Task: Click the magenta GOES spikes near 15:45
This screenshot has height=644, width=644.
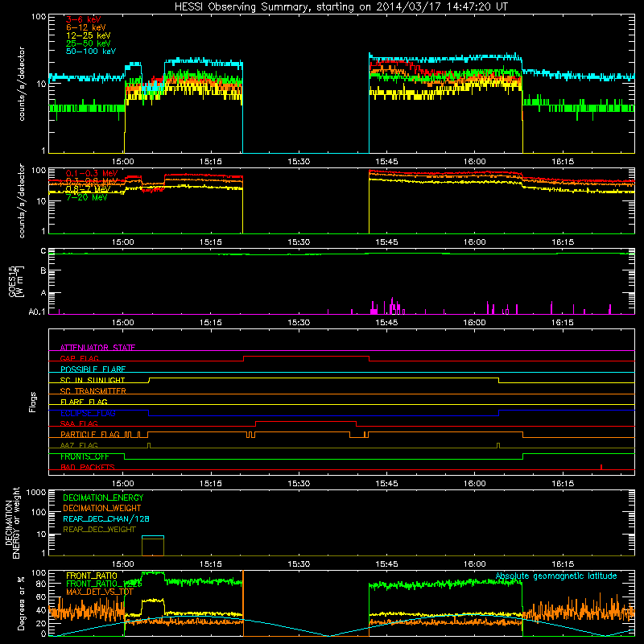Action: pyautogui.click(x=388, y=306)
